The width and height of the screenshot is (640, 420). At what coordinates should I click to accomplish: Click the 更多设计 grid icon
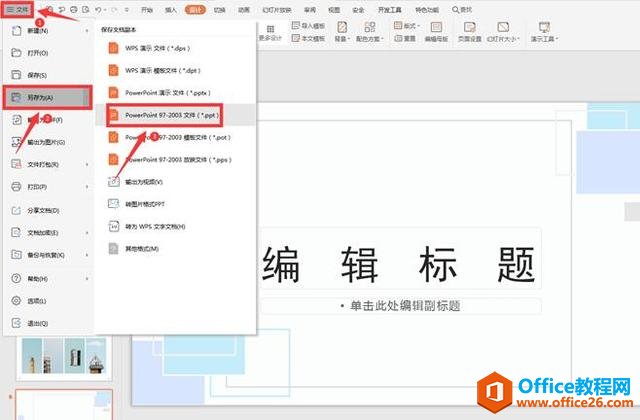(270, 29)
